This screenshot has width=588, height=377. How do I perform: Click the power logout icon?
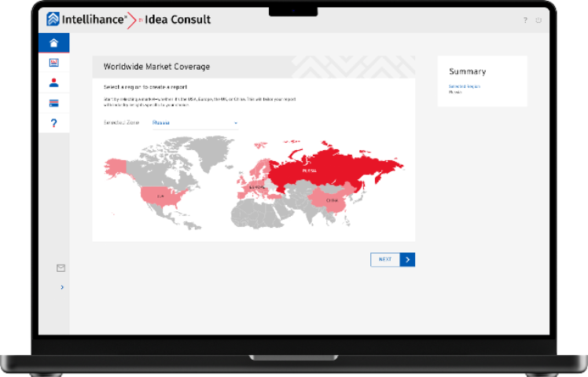538,20
